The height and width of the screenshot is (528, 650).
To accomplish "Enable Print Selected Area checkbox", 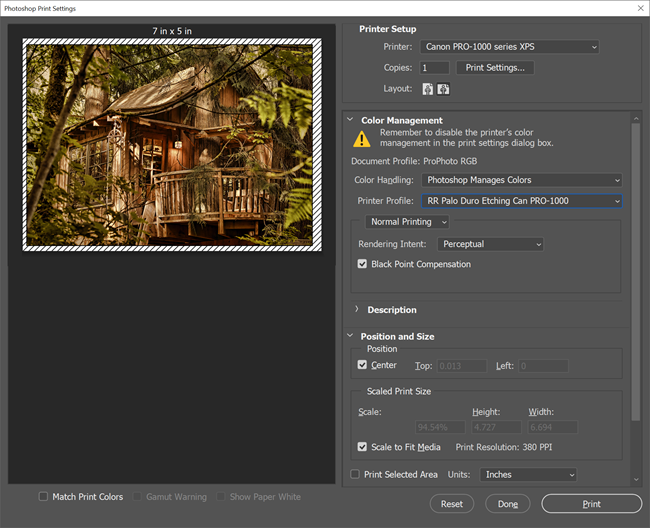I will tap(355, 474).
